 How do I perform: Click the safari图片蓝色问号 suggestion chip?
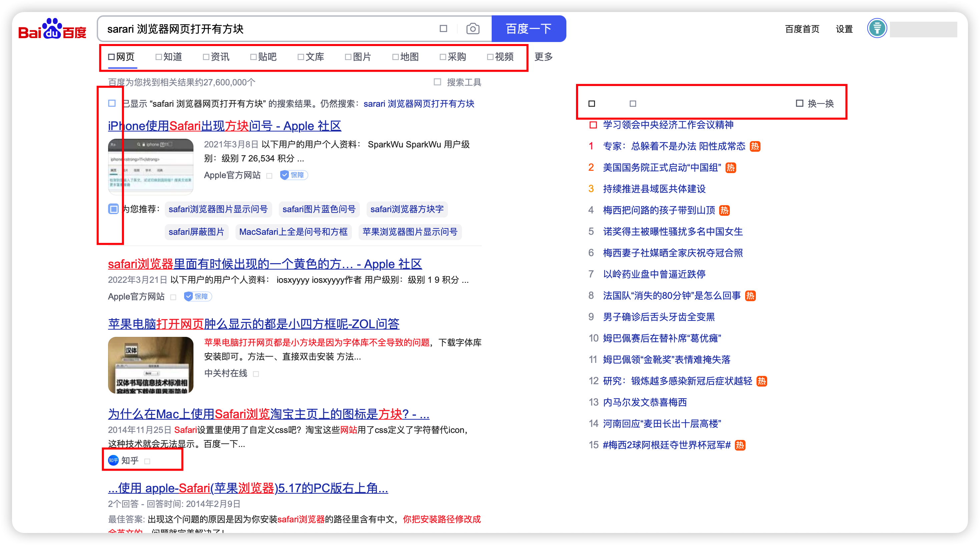tap(319, 209)
